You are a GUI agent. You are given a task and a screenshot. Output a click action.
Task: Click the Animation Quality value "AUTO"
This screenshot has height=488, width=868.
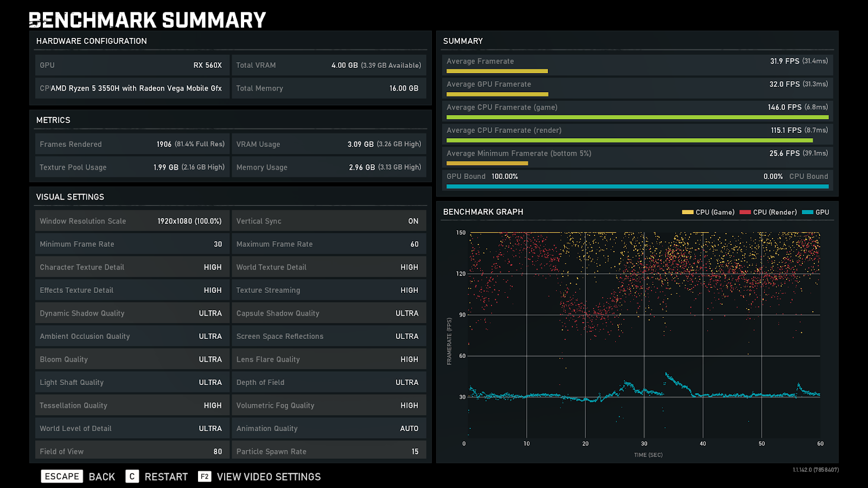410,429
